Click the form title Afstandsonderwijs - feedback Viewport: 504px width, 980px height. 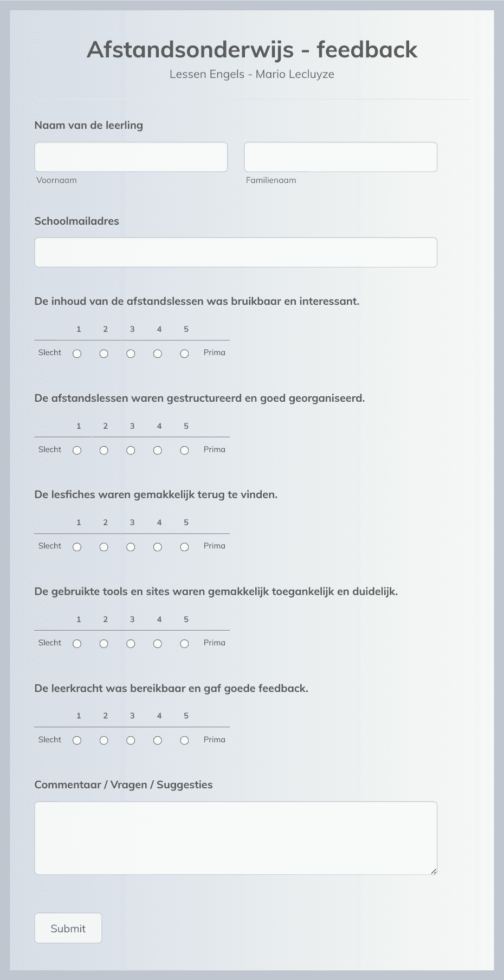251,50
